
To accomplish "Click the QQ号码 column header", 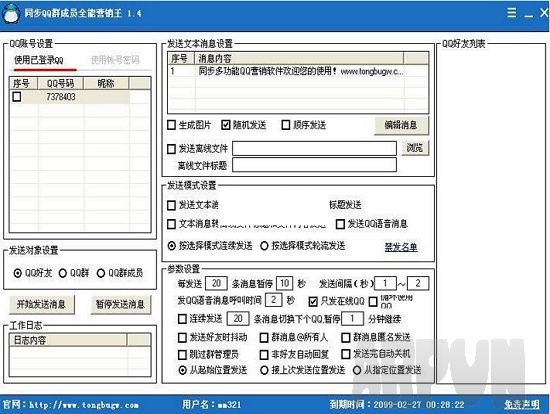I will [61, 84].
